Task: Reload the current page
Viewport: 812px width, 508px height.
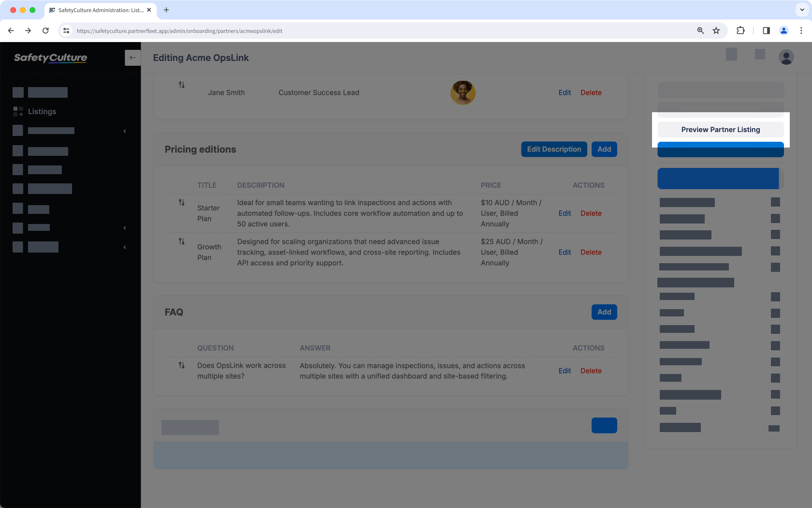Action: point(45,30)
